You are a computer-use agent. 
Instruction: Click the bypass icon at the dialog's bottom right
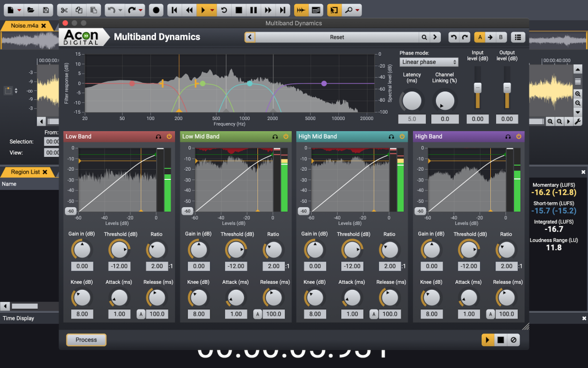pyautogui.click(x=514, y=340)
